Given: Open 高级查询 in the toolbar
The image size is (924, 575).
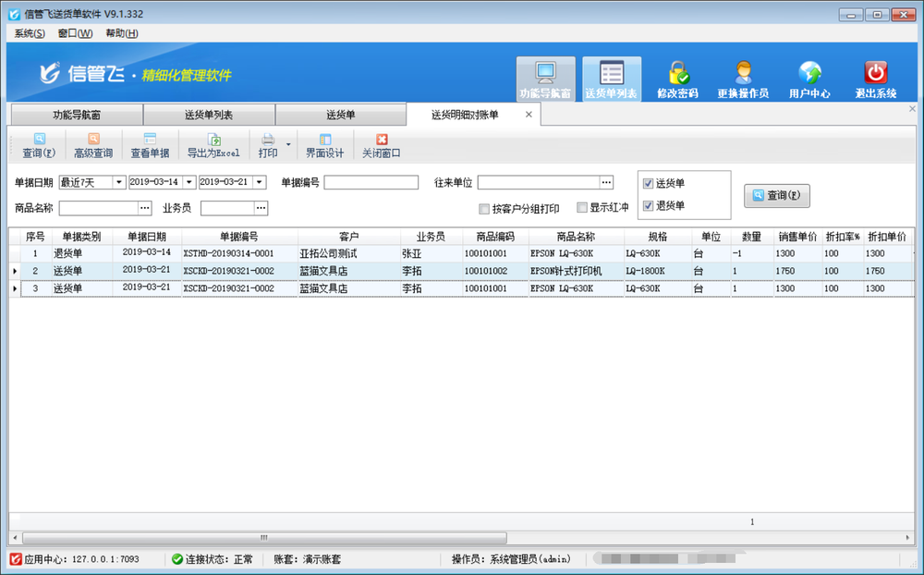Looking at the screenshot, I should point(93,146).
